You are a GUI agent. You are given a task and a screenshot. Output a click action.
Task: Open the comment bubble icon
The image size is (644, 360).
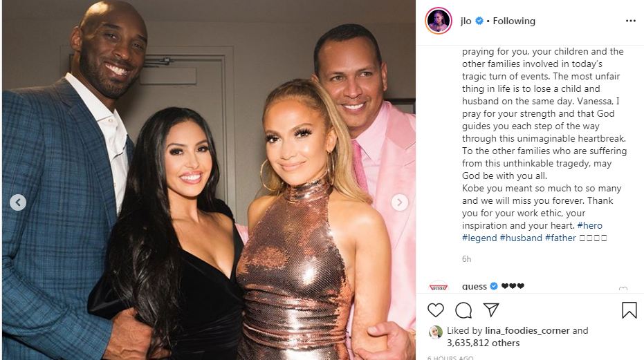click(x=463, y=310)
